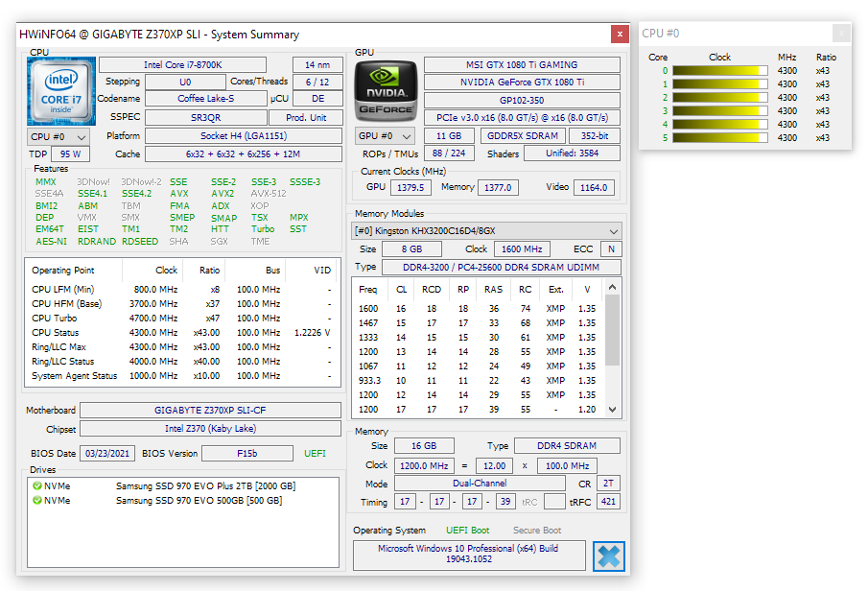868x591 pixels.
Task: Click the SR3QR SSPEC field
Action: pos(206,118)
